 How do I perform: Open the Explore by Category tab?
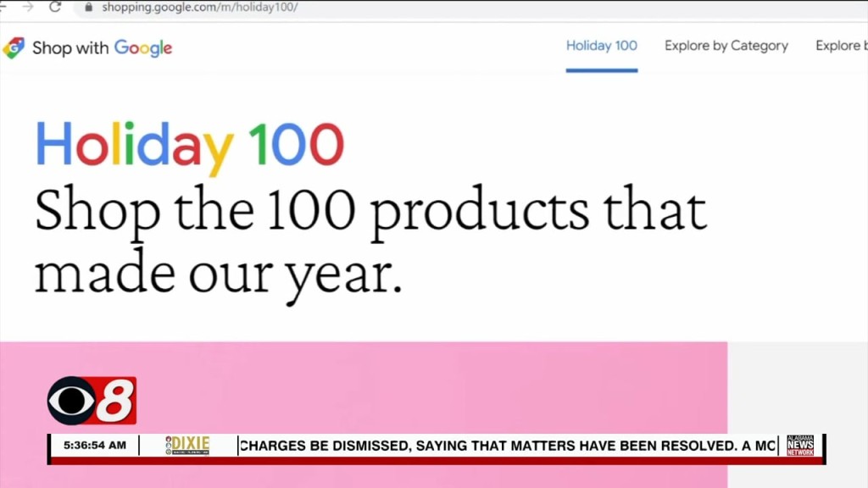[726, 47]
